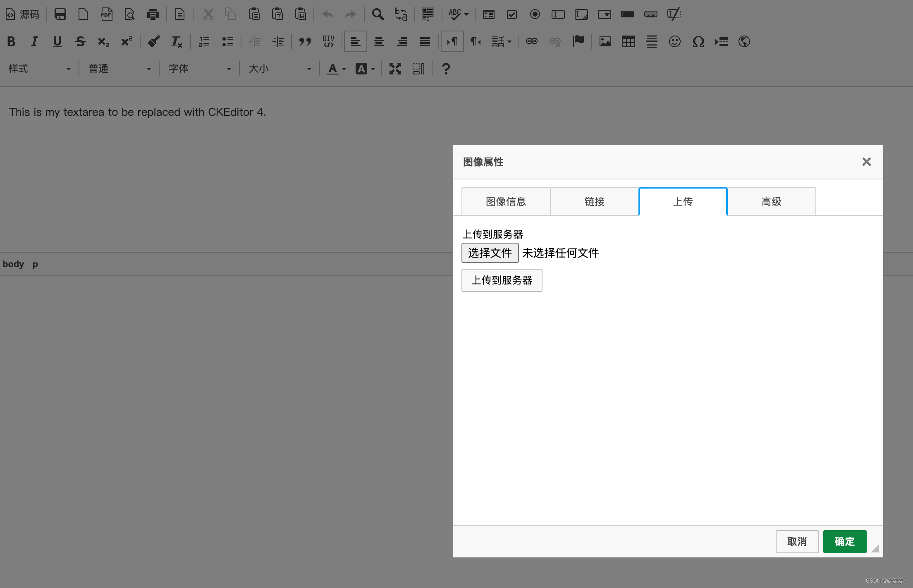Insert a Special Character omega
Viewport: 913px width, 588px height.
(698, 41)
